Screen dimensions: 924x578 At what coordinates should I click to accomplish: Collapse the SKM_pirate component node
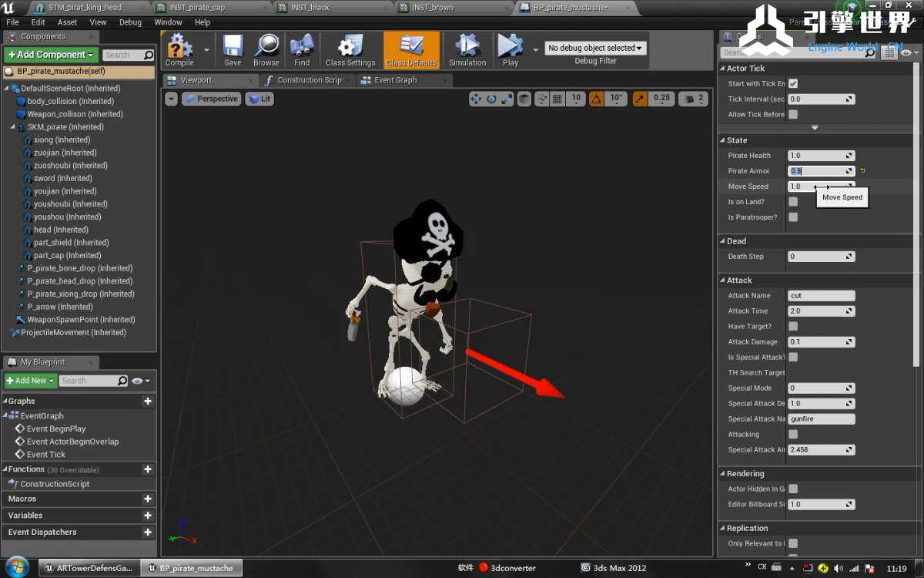click(14, 127)
